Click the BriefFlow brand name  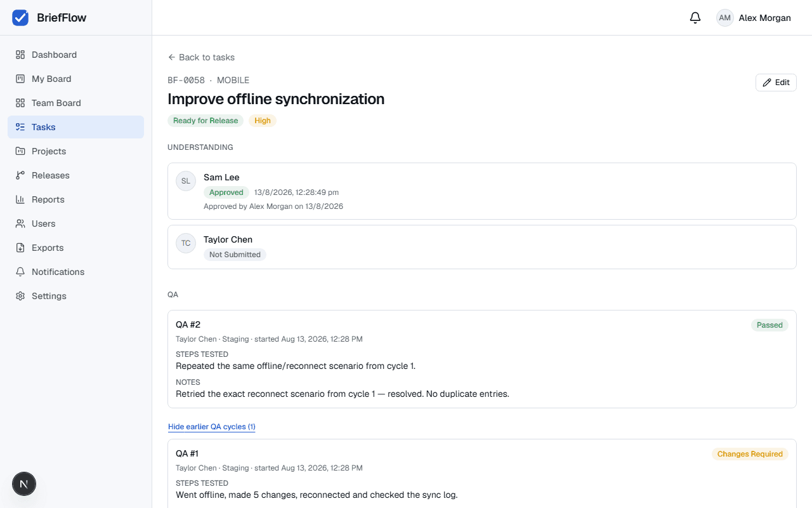tap(62, 18)
